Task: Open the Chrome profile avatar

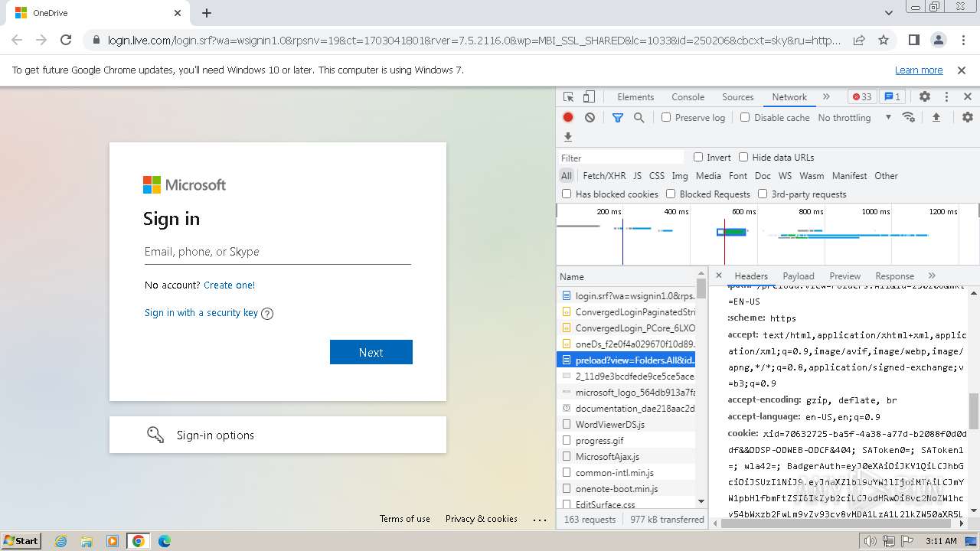Action: point(938,40)
